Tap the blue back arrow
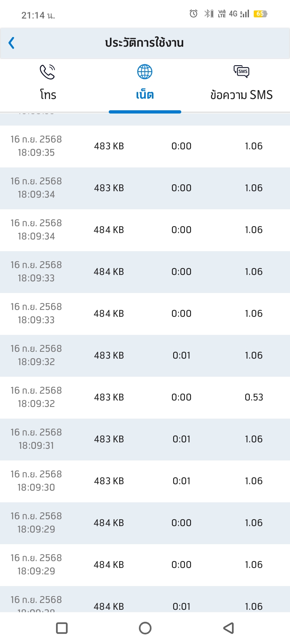 [x=12, y=43]
